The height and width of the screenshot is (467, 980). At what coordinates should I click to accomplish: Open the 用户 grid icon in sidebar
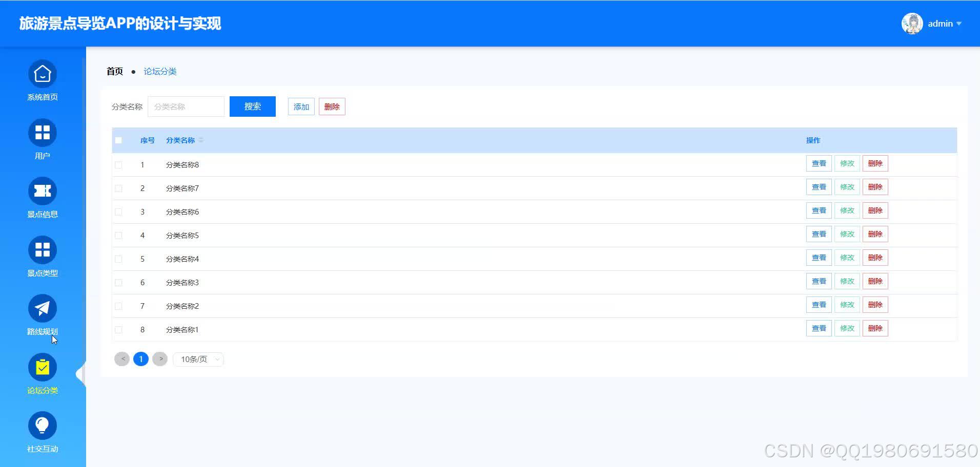pos(43,133)
